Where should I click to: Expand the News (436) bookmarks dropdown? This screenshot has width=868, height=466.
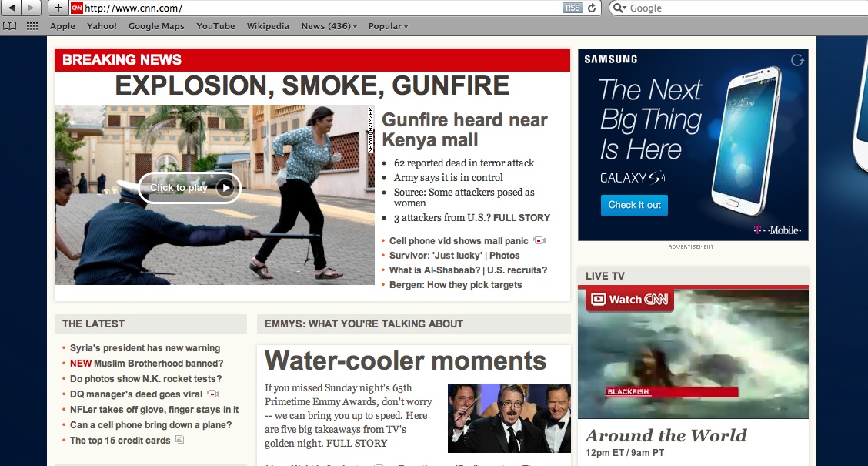click(x=329, y=26)
